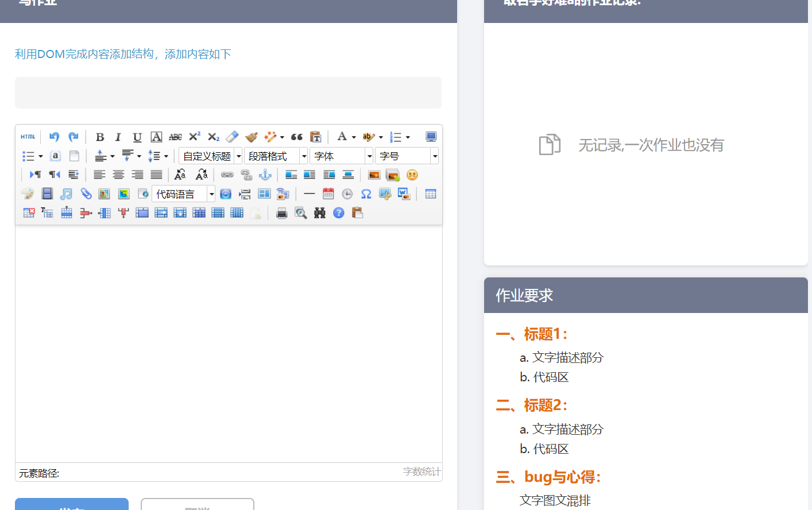Set text direction left to right

click(35, 175)
